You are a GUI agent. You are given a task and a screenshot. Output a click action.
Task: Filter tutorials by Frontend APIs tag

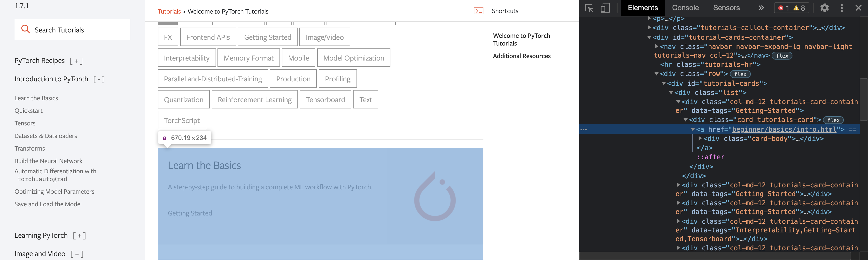[x=208, y=37]
